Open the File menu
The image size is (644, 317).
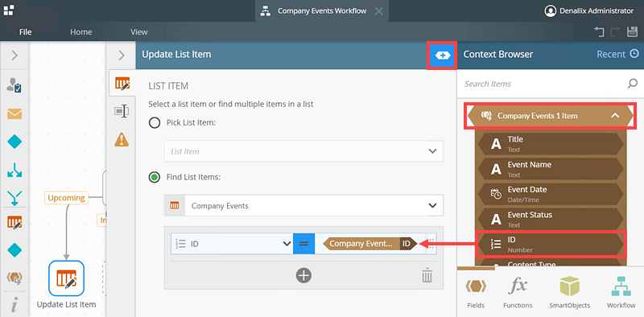[x=26, y=32]
